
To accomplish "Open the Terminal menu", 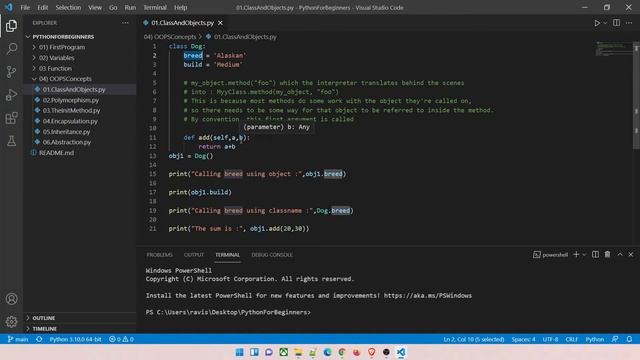I will [x=155, y=7].
